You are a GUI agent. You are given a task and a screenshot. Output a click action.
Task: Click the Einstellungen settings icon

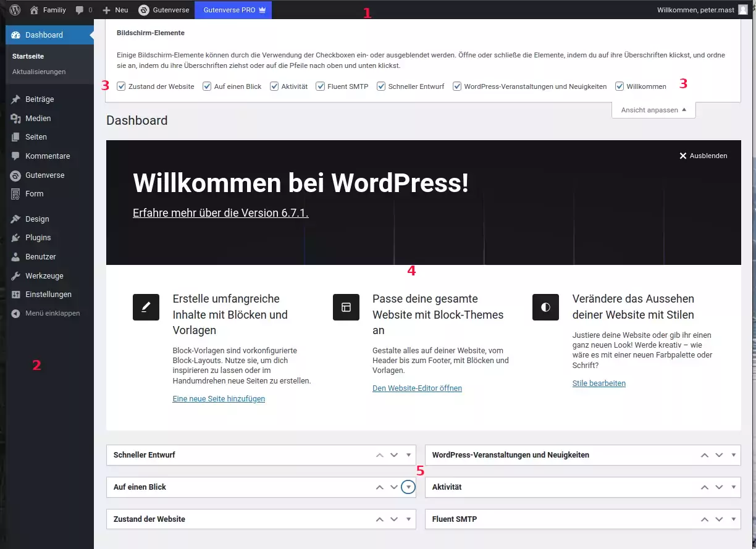pyautogui.click(x=16, y=295)
